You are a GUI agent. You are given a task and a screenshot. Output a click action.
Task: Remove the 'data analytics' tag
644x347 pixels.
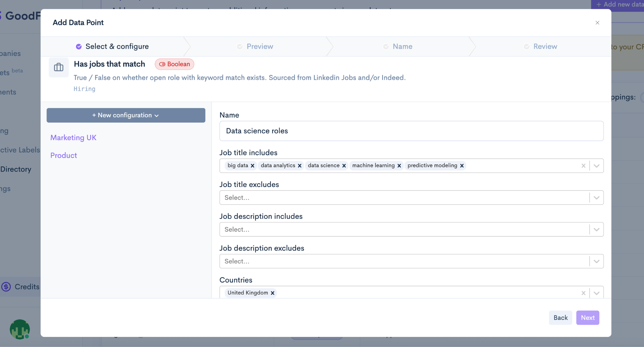300,166
